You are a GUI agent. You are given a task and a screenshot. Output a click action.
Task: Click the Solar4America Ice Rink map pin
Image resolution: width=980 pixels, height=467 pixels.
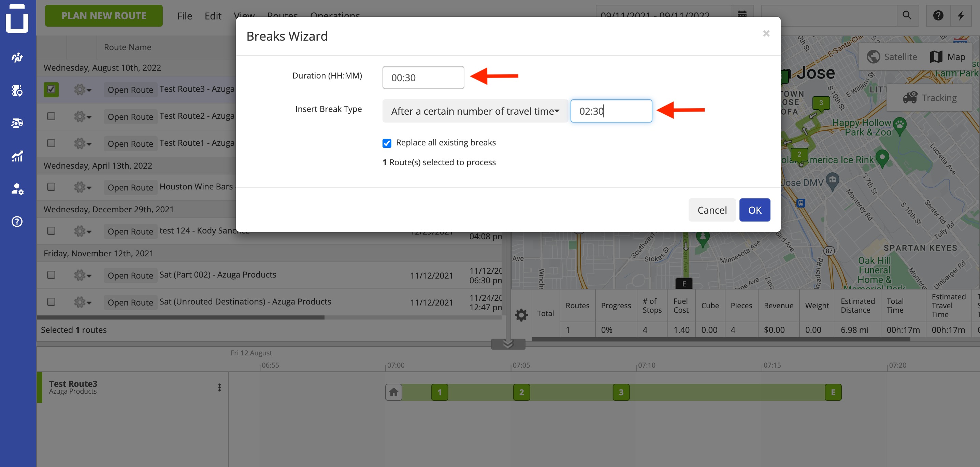(x=882, y=158)
